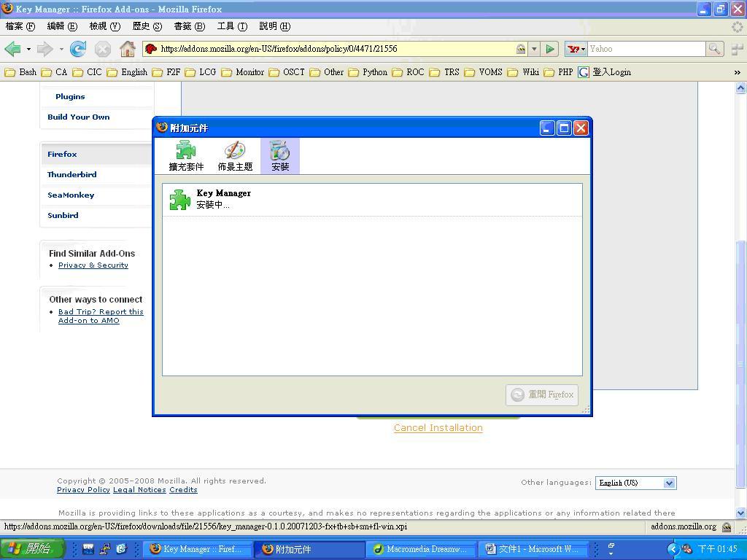Open the F2F bookmark folder

[166, 72]
